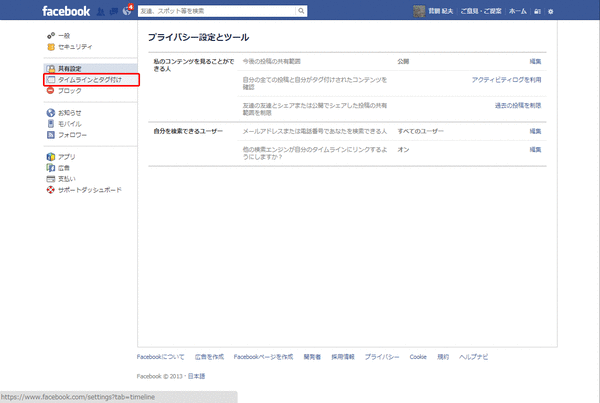Open Facebookページを作成 footer link

pos(263,357)
